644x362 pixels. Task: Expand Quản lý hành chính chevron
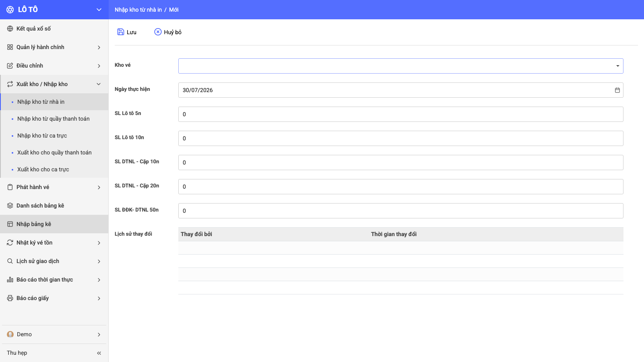[x=99, y=47]
